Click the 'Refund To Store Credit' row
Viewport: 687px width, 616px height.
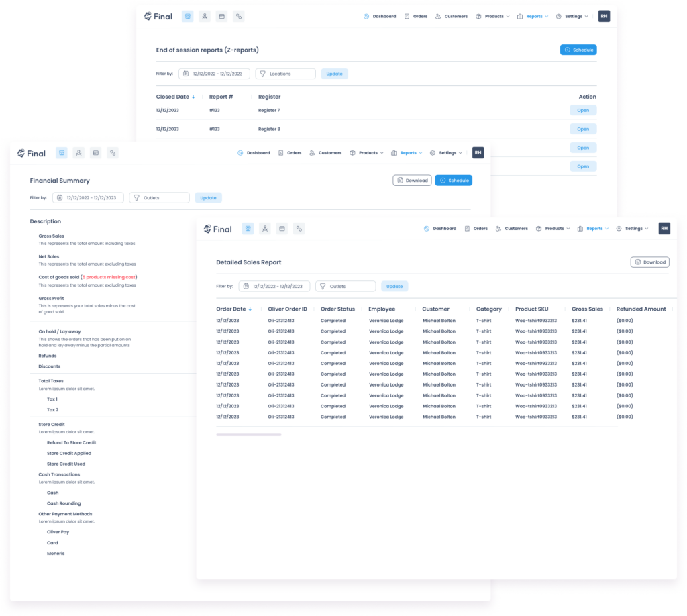(71, 443)
